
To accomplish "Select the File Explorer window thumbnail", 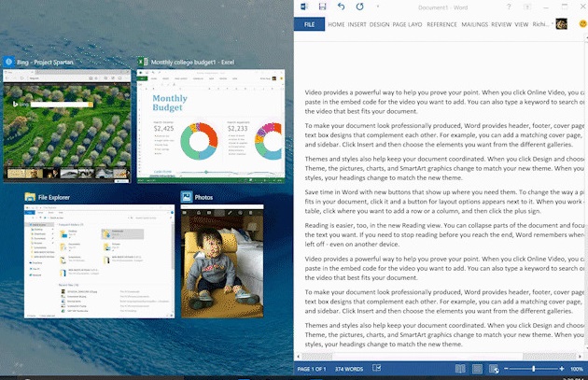I will point(99,261).
